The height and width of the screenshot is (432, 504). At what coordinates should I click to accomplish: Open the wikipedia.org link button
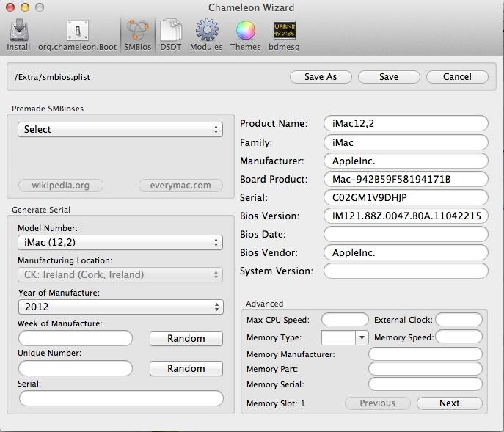(61, 186)
